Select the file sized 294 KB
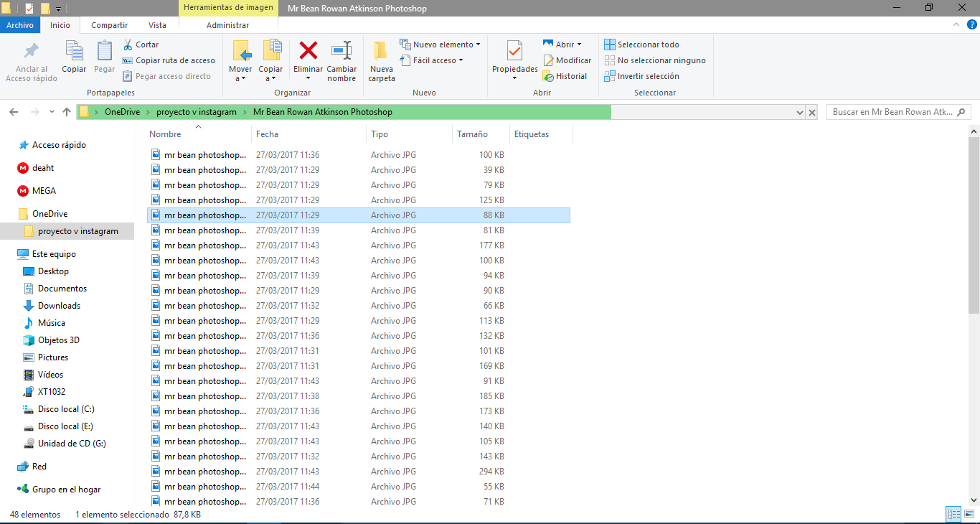This screenshot has width=980, height=524. click(x=359, y=472)
